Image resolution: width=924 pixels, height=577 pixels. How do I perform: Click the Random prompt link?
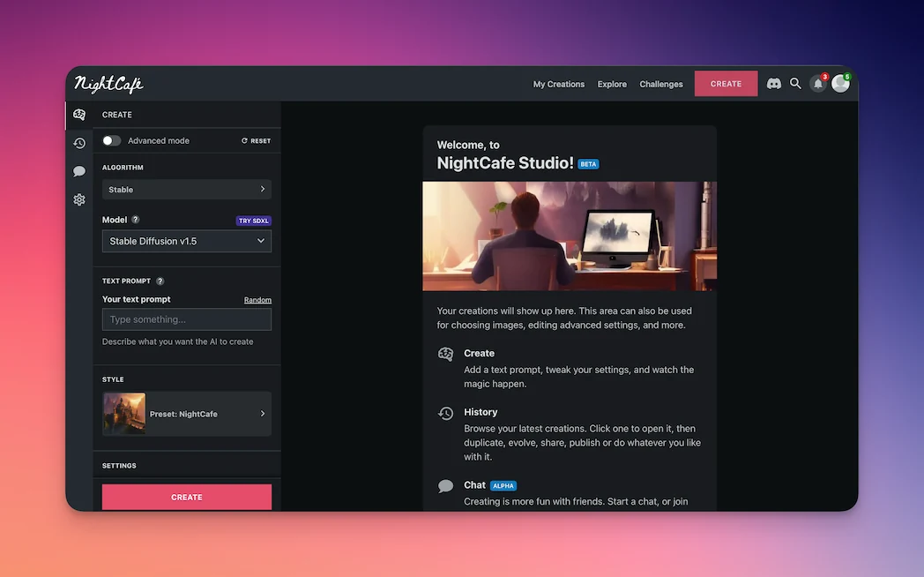257,300
